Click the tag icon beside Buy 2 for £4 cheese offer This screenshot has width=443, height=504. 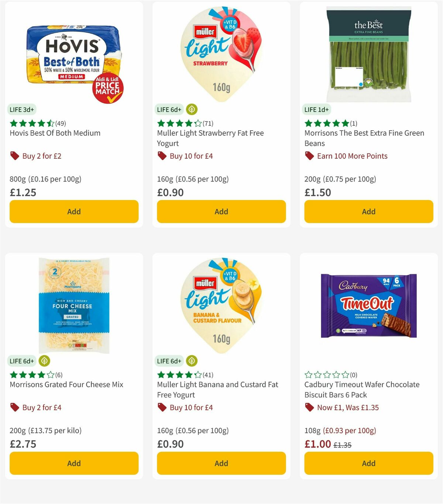pyautogui.click(x=15, y=407)
